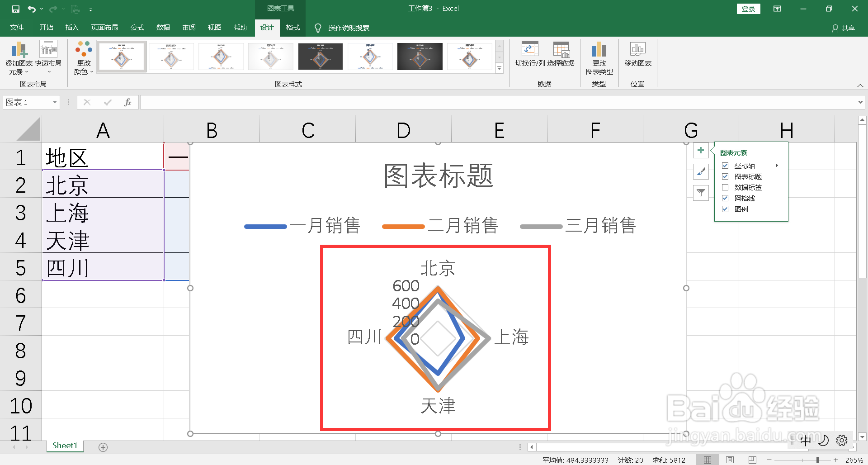Switch to the chart 格式 tab
This screenshot has width=868, height=465.
(292, 28)
